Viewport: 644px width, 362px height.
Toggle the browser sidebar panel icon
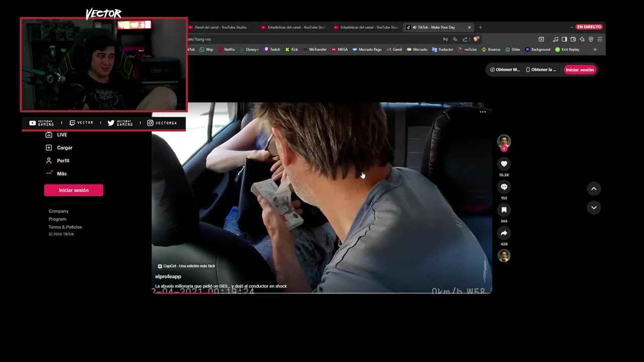564,39
